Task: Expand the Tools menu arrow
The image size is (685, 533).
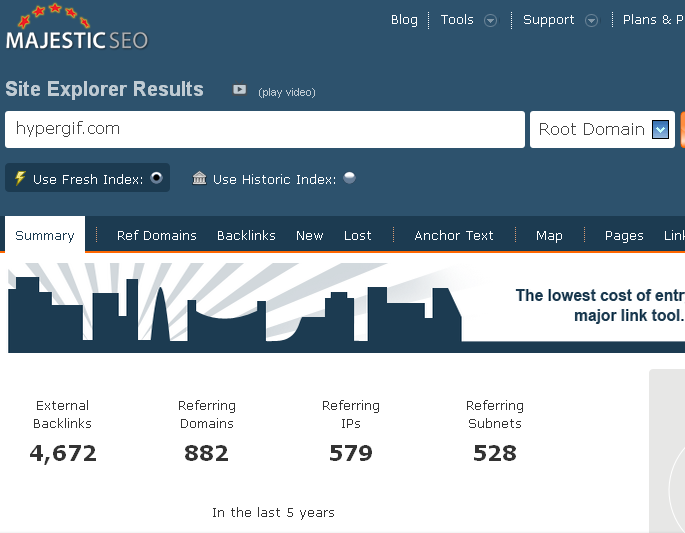Action: [x=491, y=20]
